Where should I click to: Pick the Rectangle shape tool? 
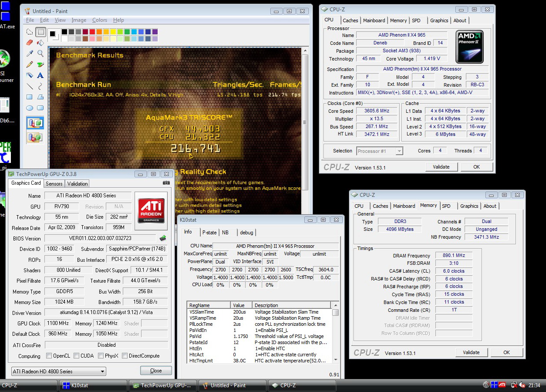[x=30, y=97]
